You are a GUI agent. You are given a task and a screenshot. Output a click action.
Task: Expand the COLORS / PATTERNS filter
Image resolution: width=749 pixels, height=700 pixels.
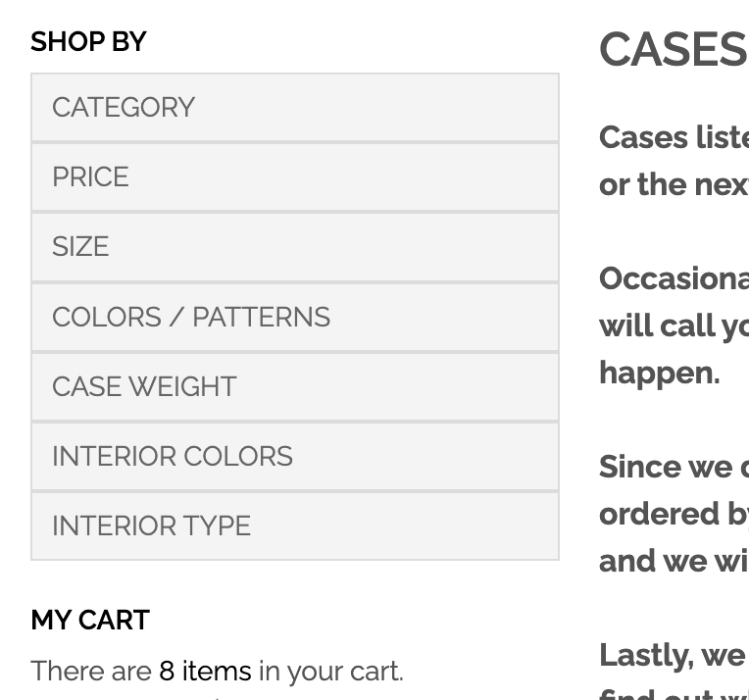(x=295, y=318)
